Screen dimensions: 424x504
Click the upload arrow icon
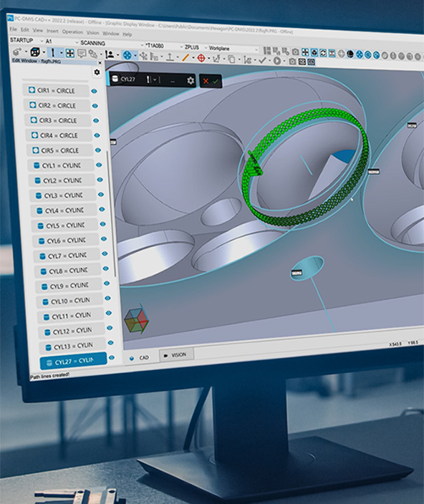(170, 57)
